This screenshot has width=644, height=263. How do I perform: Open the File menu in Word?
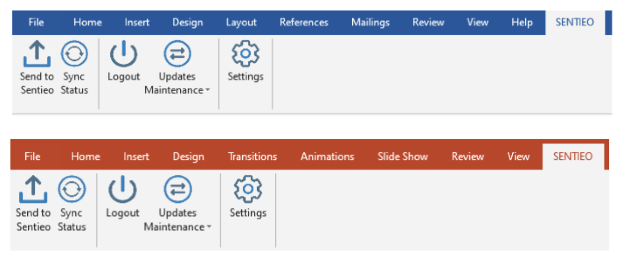coord(36,23)
